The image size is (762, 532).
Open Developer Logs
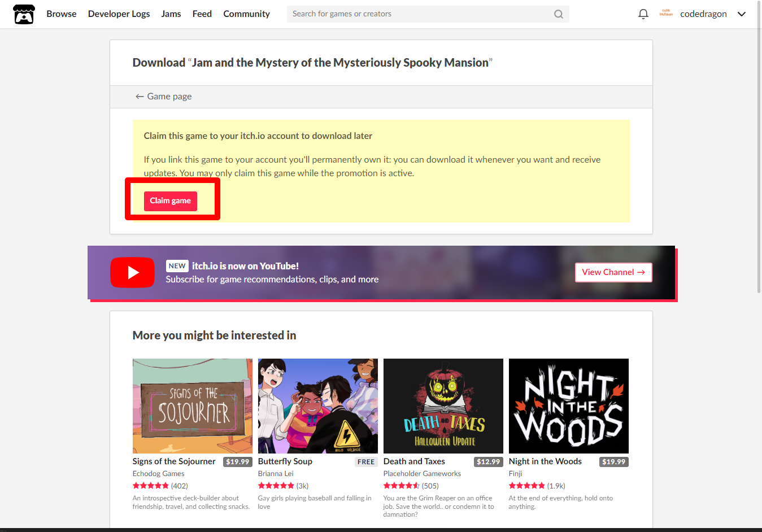(119, 14)
